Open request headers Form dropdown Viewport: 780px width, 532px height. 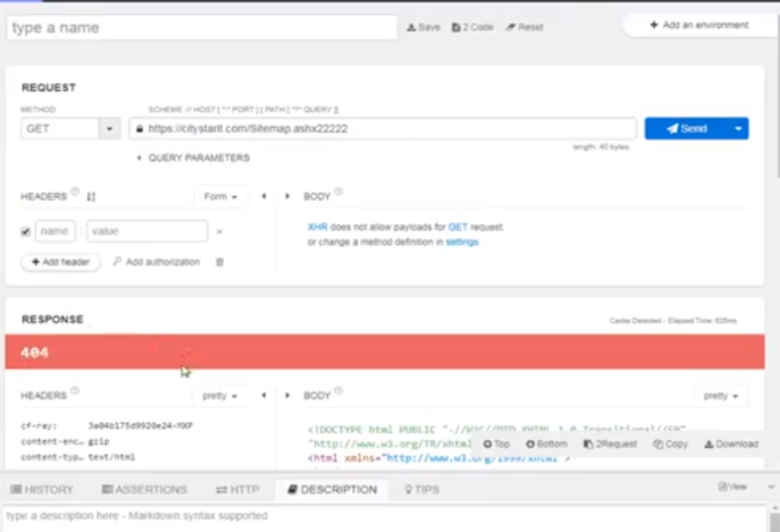[220, 197]
